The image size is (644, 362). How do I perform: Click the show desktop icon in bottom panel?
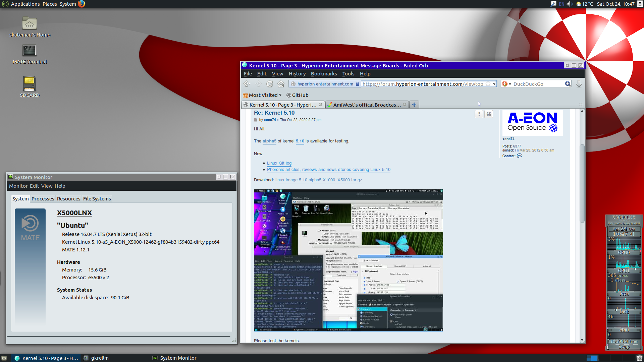pos(4,358)
